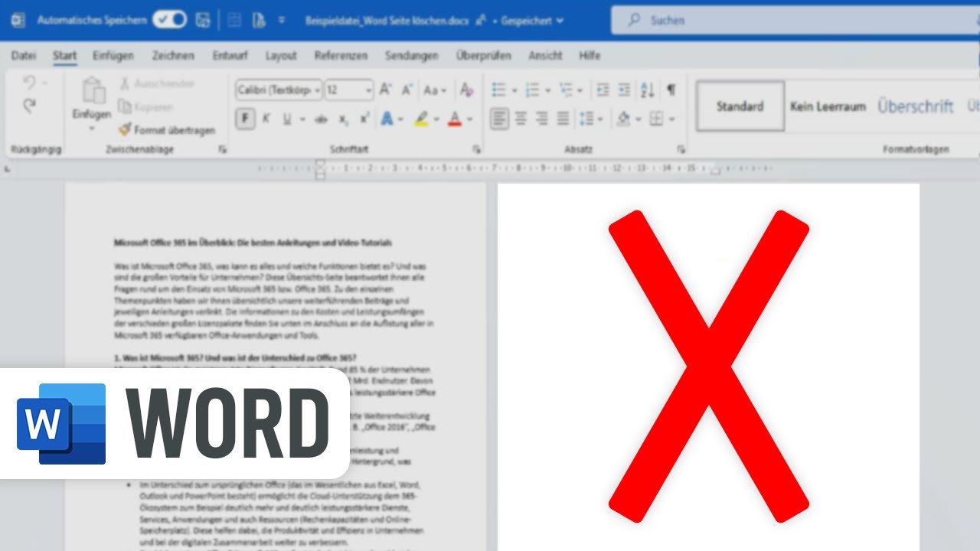
Task: Center the text alignment
Action: [521, 119]
